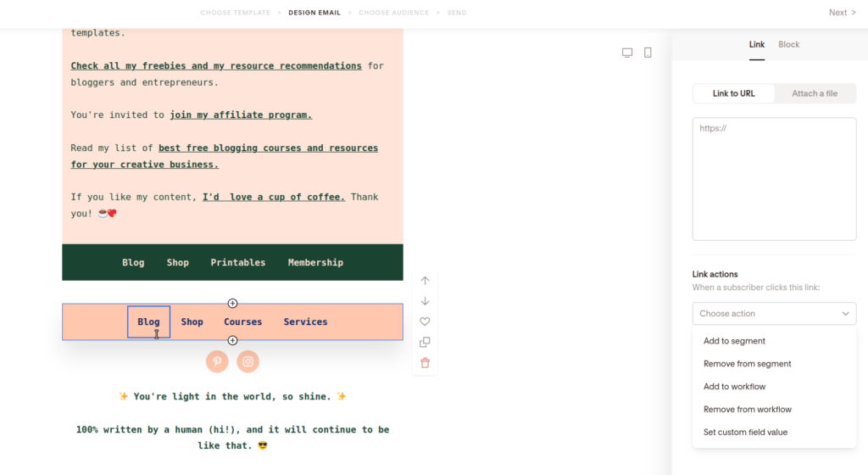
Task: Go to Send step
Action: pos(457,12)
